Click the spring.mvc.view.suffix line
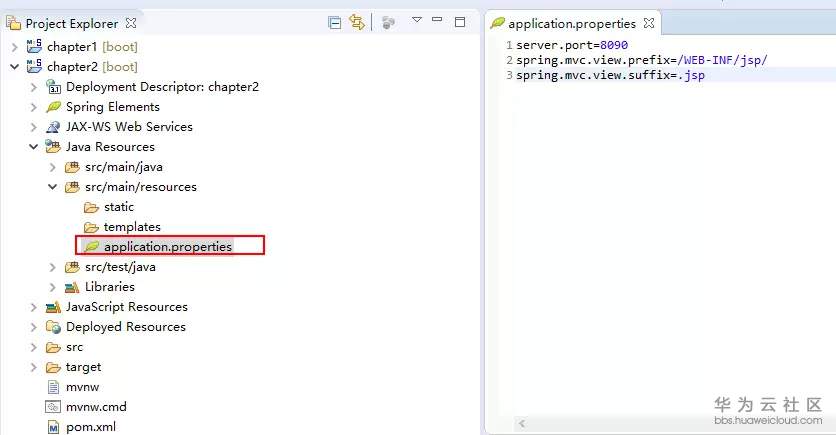The width and height of the screenshot is (836, 435). (x=610, y=75)
